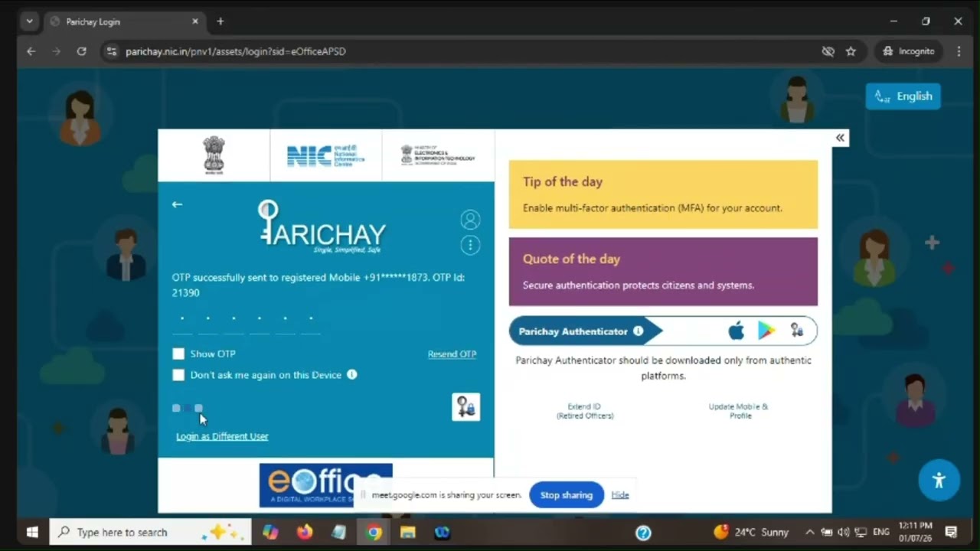
Task: Open File Explorer from the taskbar
Action: pyautogui.click(x=407, y=532)
